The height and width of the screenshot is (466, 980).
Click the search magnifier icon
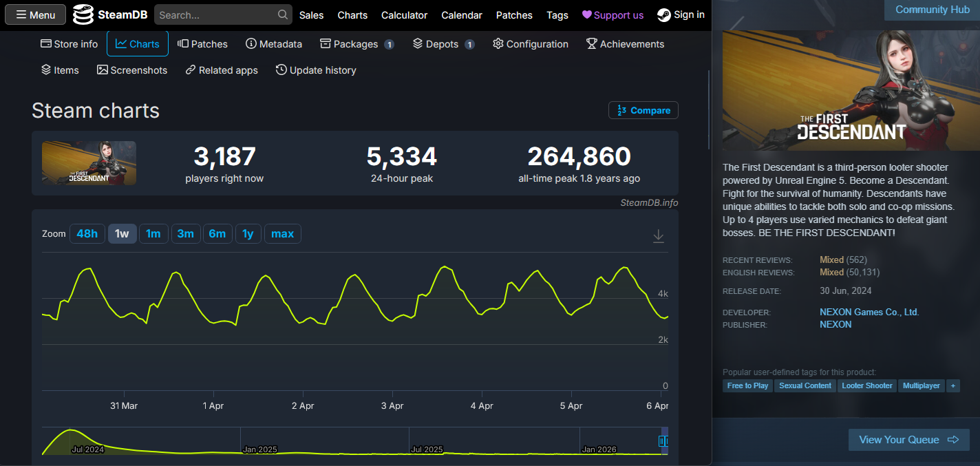click(283, 14)
